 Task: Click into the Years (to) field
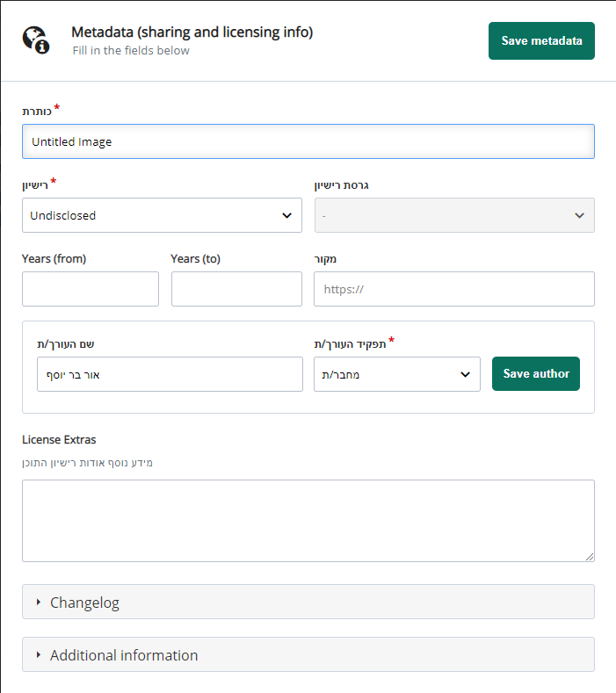[x=236, y=289]
